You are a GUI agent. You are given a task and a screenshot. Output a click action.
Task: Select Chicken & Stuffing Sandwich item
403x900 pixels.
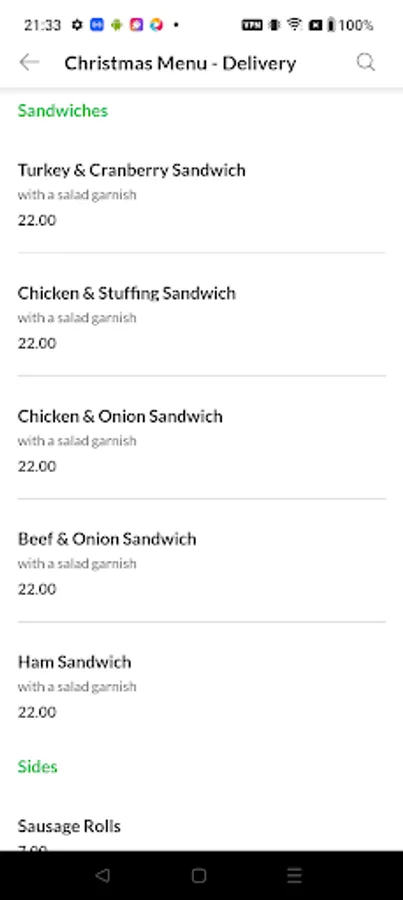click(202, 315)
